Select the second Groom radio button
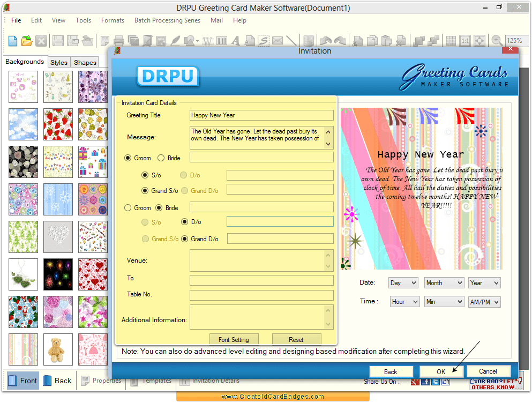 click(x=128, y=207)
